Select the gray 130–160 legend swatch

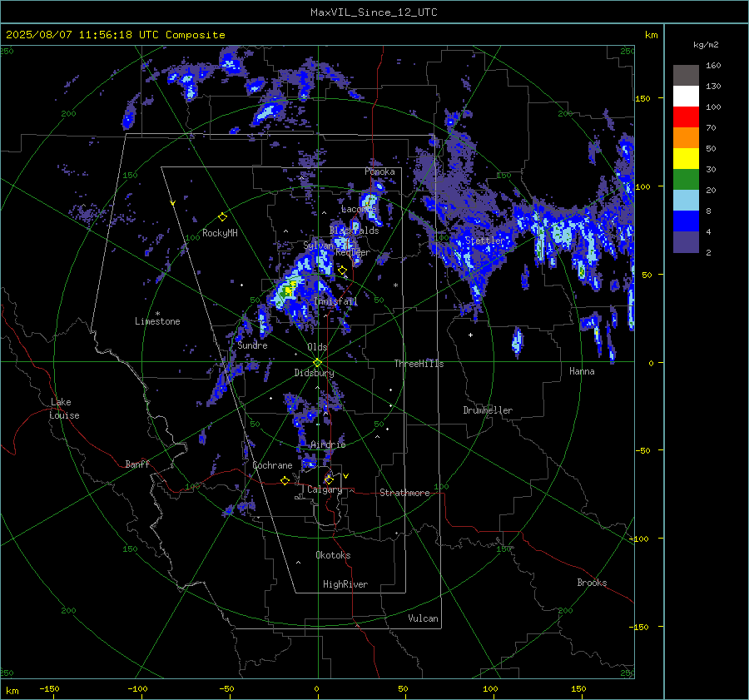686,76
